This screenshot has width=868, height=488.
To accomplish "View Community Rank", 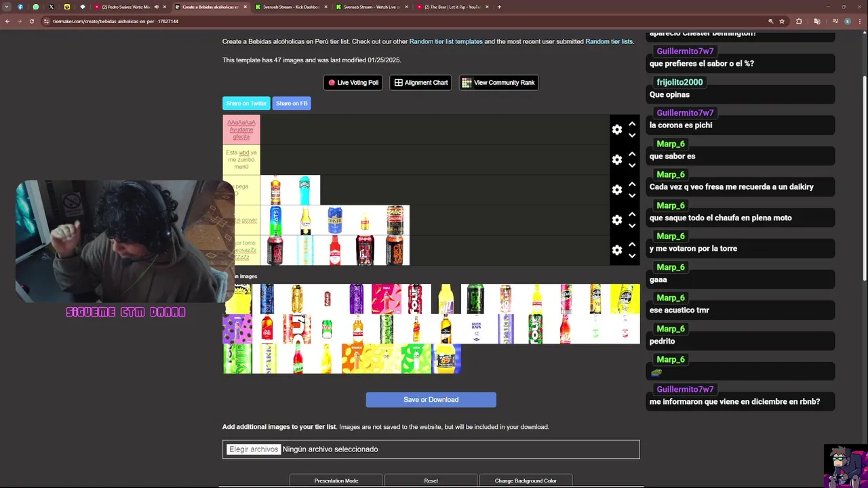I will (498, 83).
